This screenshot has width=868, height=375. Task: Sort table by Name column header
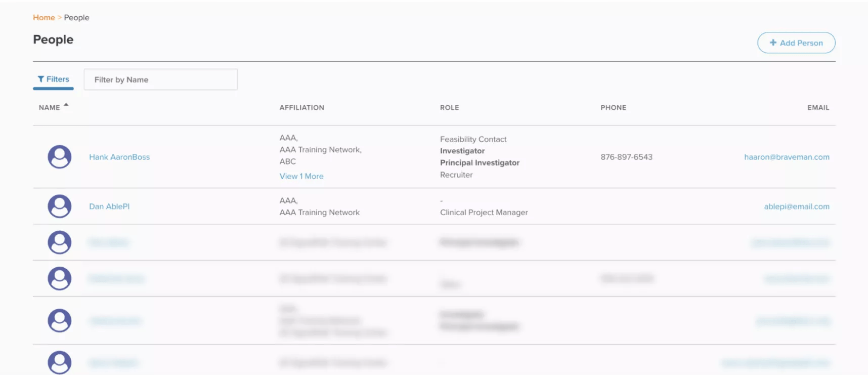(x=50, y=108)
